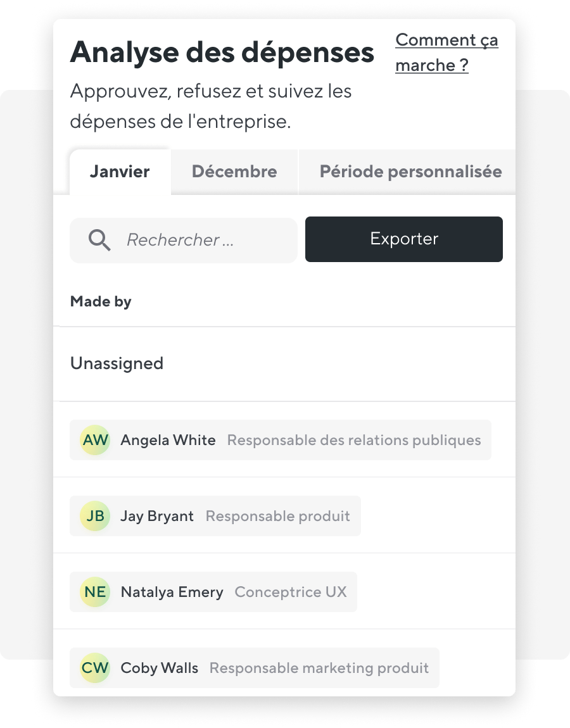Click the Made by column header
The width and height of the screenshot is (570, 728).
(101, 301)
